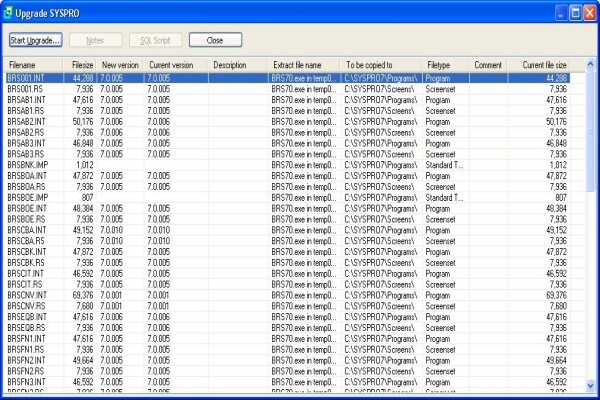Image resolution: width=600 pixels, height=400 pixels.
Task: Click filesize 1,012 in BRSBNK.IMP row
Action: (x=85, y=165)
